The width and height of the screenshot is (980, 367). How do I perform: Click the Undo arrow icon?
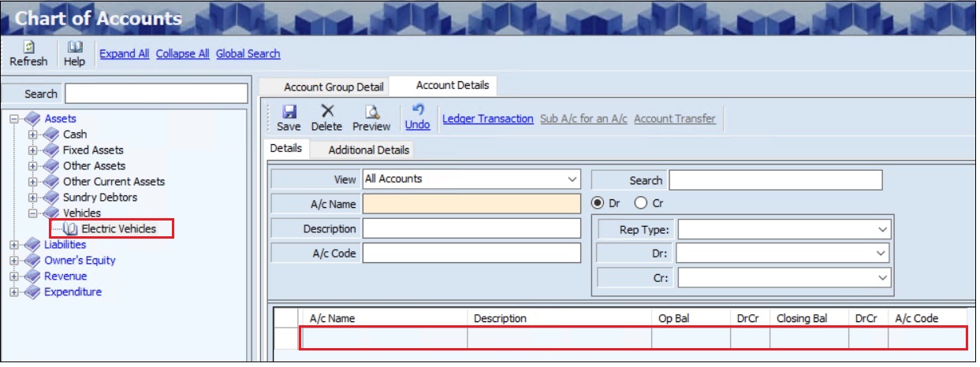pos(418,110)
